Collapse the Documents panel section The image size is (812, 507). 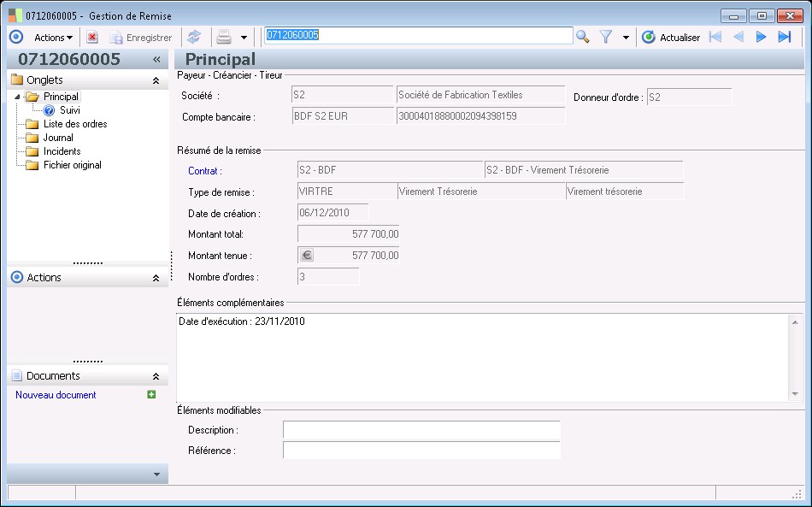tap(156, 376)
